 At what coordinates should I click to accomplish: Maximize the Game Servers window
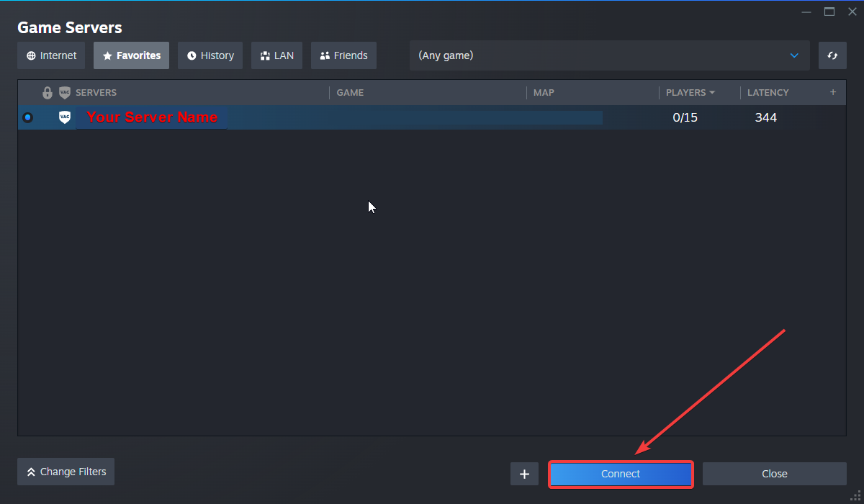click(829, 12)
